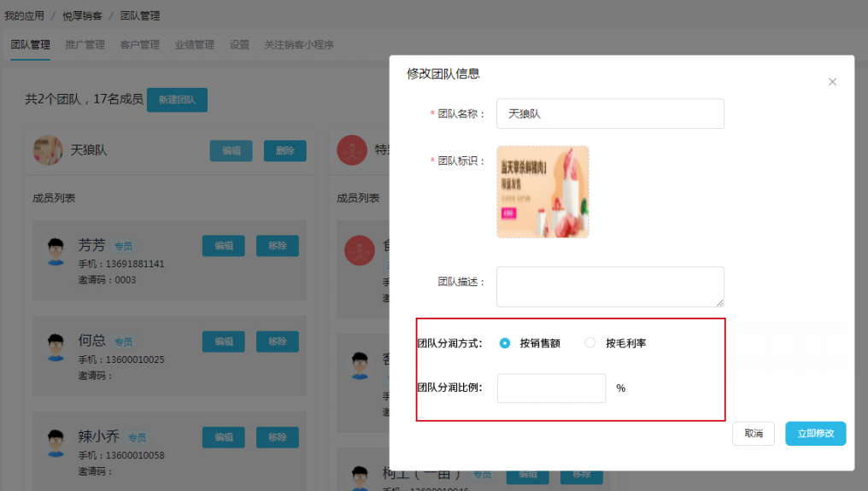Click the 专员 tag next to 何总
Screen dimensions: 868x491
pyautogui.click(x=123, y=342)
